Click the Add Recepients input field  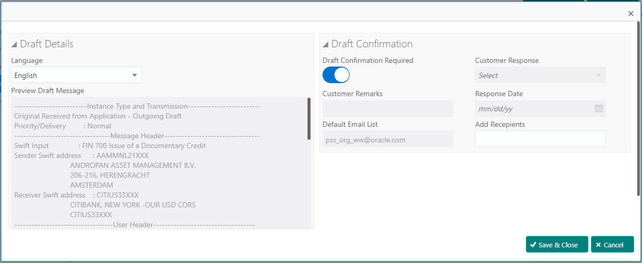tap(540, 139)
